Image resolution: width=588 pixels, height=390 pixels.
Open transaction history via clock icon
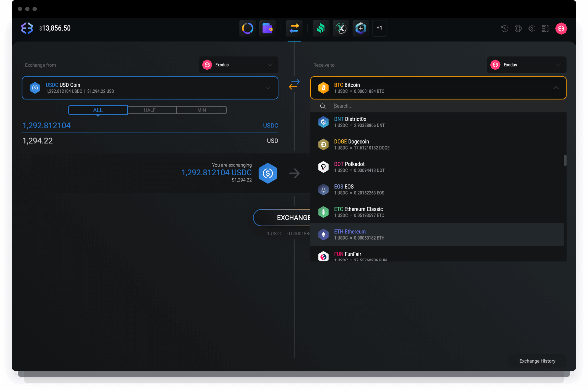click(504, 28)
